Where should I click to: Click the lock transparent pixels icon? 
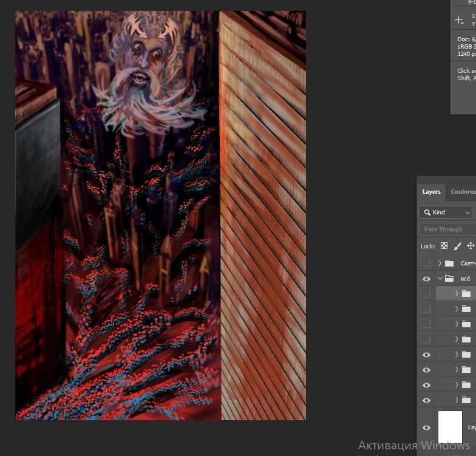tap(444, 246)
